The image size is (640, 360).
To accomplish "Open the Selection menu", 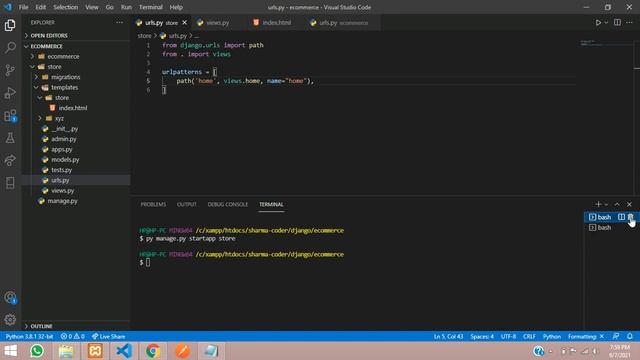I will [65, 7].
